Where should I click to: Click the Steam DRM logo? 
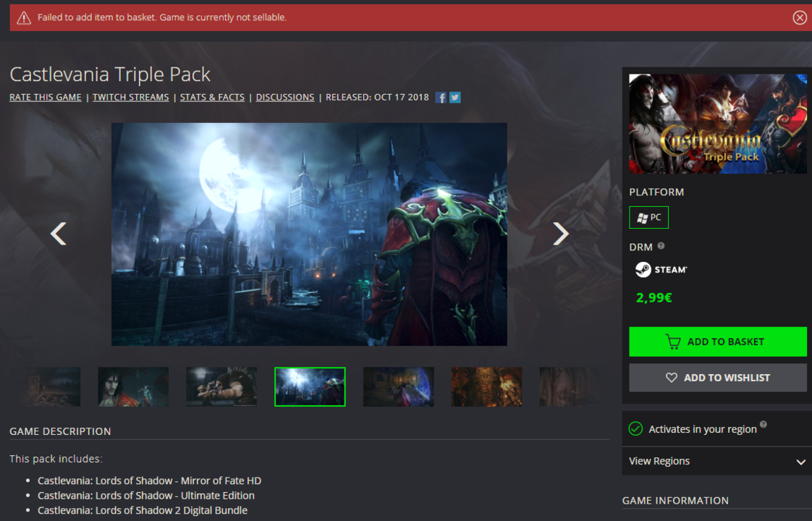click(x=661, y=269)
